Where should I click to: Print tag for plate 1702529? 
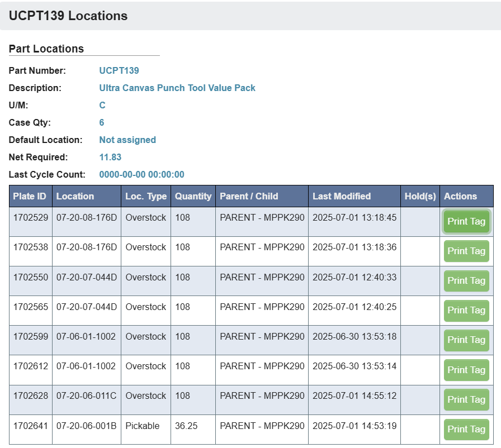[466, 221]
